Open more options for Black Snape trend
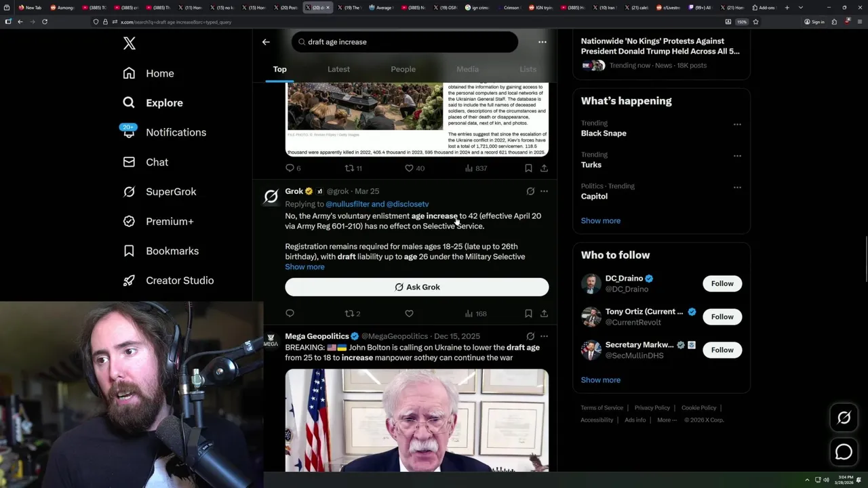 (x=737, y=125)
